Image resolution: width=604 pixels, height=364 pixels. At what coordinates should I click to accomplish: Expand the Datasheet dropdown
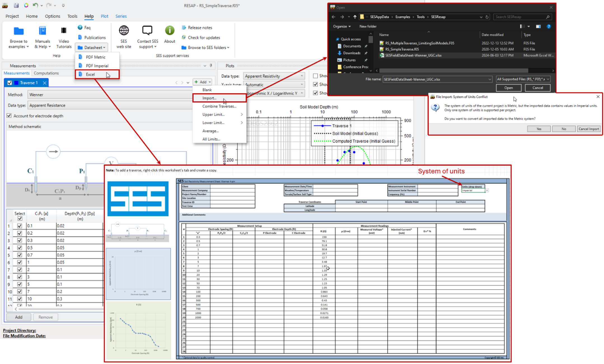pyautogui.click(x=92, y=48)
